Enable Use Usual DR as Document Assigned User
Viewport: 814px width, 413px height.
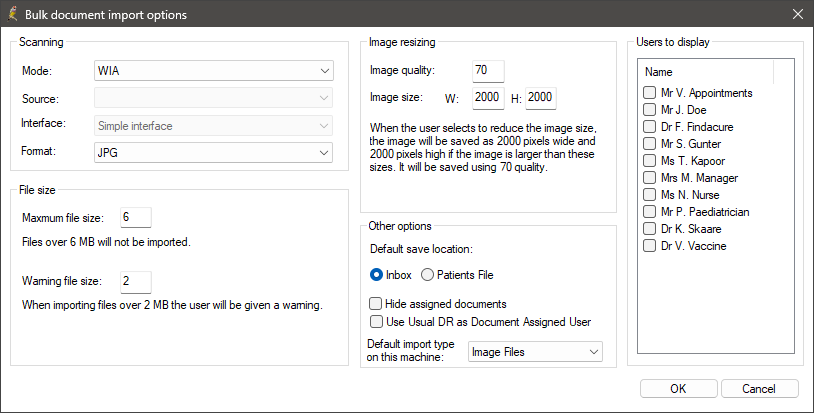pos(376,322)
